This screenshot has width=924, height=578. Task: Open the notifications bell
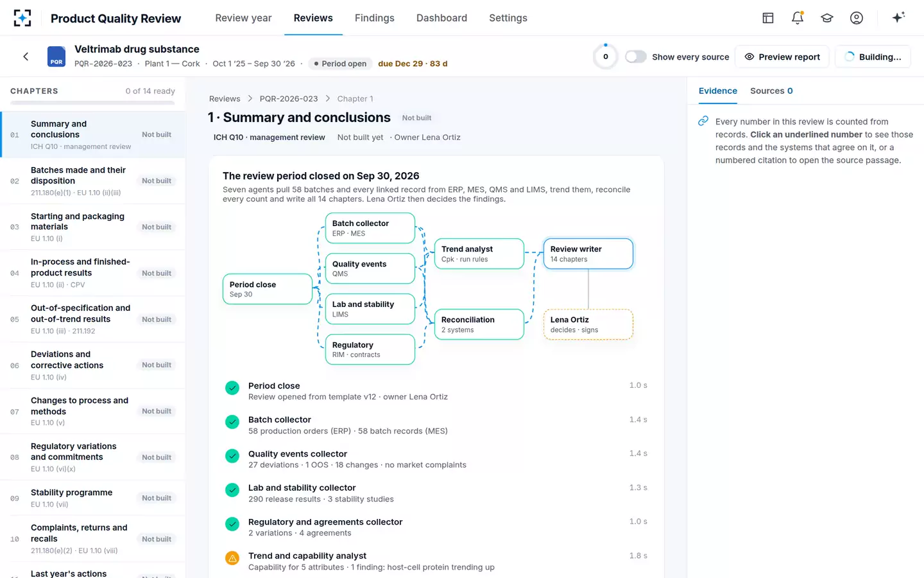[798, 18]
